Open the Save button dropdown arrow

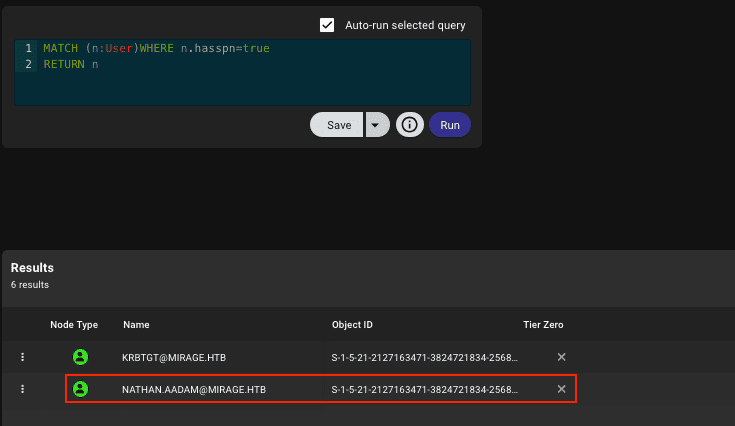pos(375,125)
